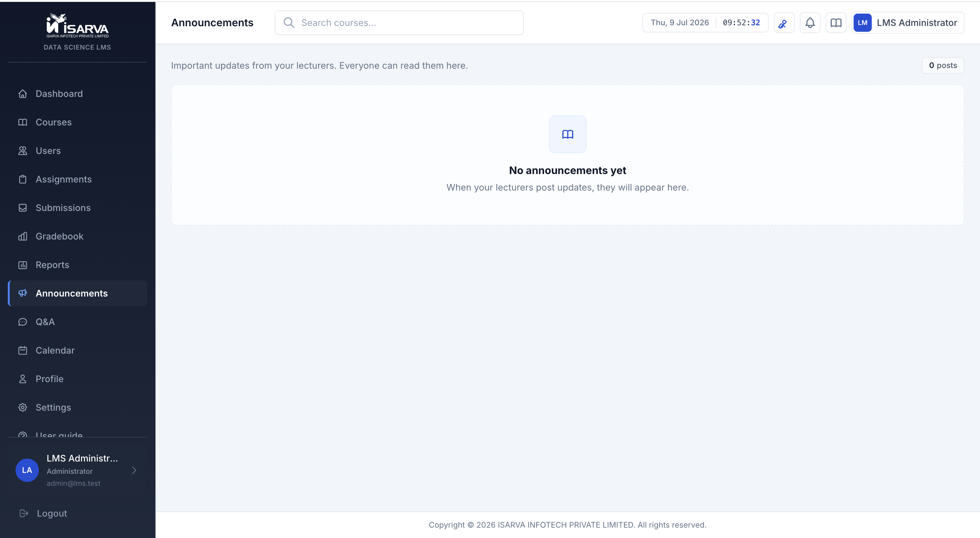
Task: Click the search magnifier icon
Action: (x=289, y=23)
